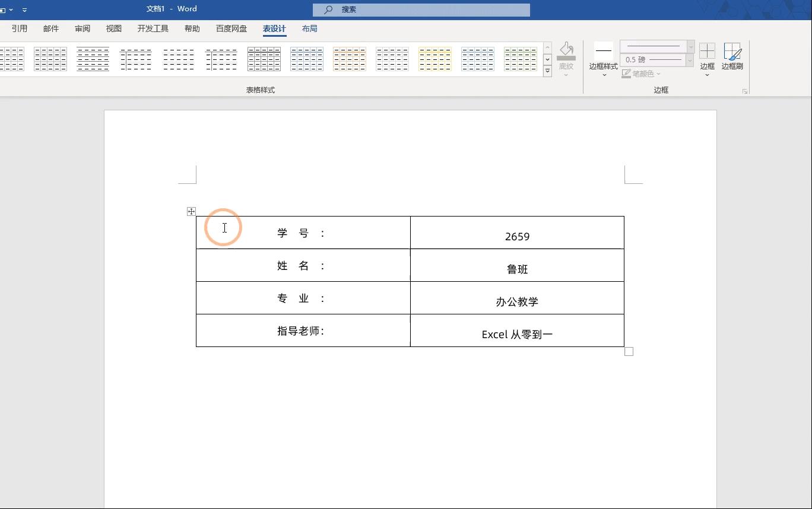Pick the yellow-tinted table style in the gallery
Image resolution: width=812 pixels, height=509 pixels.
pos(435,59)
